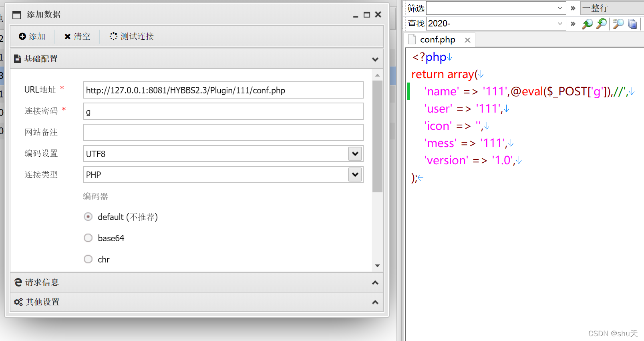The width and height of the screenshot is (644, 341).
Task: Click the double arrow beside 查找 box
Action: click(x=573, y=24)
